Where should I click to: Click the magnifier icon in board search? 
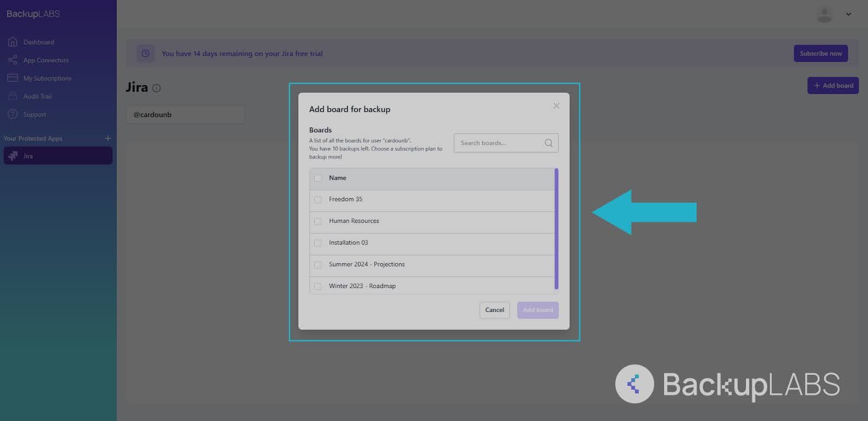(x=548, y=143)
